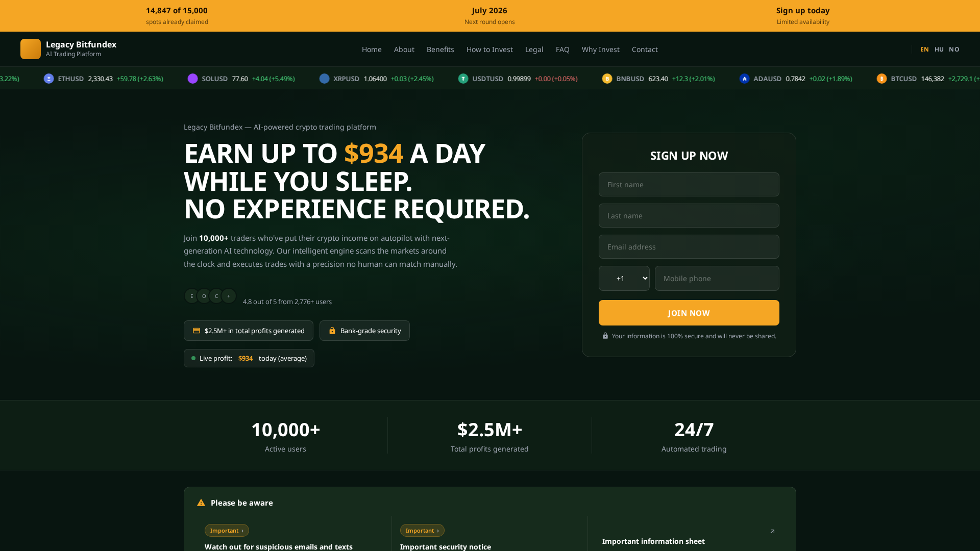Click the green live profit status dot
The height and width of the screenshot is (551, 980).
193,358
